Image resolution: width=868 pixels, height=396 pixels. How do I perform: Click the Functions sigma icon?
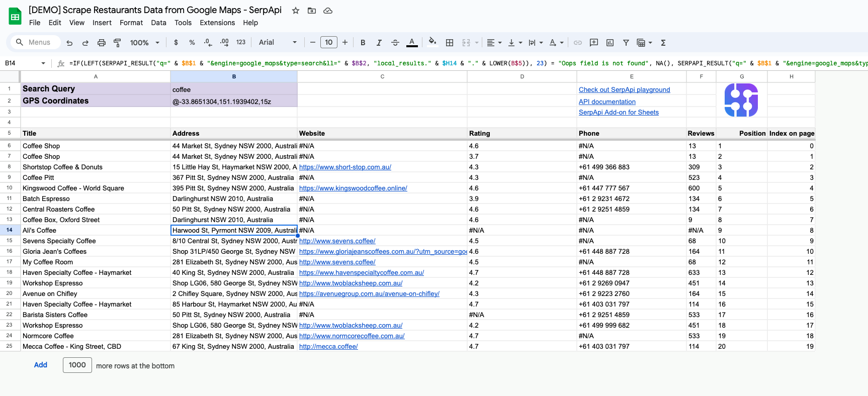pyautogui.click(x=663, y=43)
